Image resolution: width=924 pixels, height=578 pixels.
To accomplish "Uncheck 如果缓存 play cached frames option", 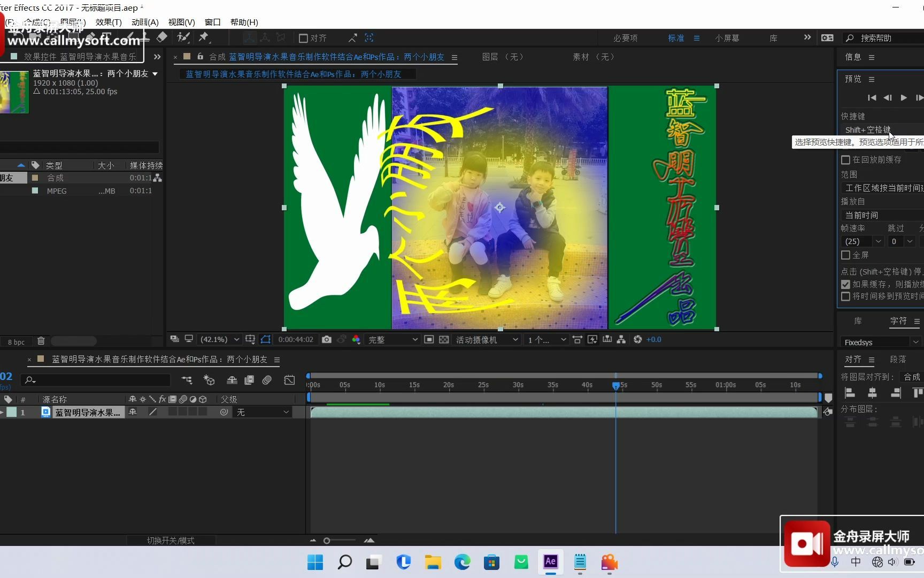I will [845, 284].
